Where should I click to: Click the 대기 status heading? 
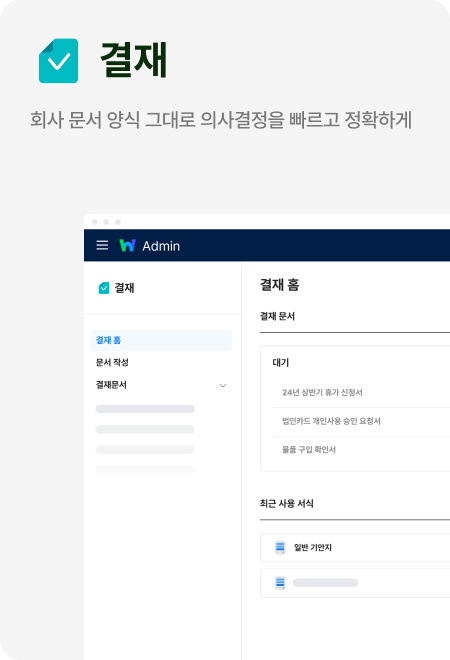click(x=281, y=362)
